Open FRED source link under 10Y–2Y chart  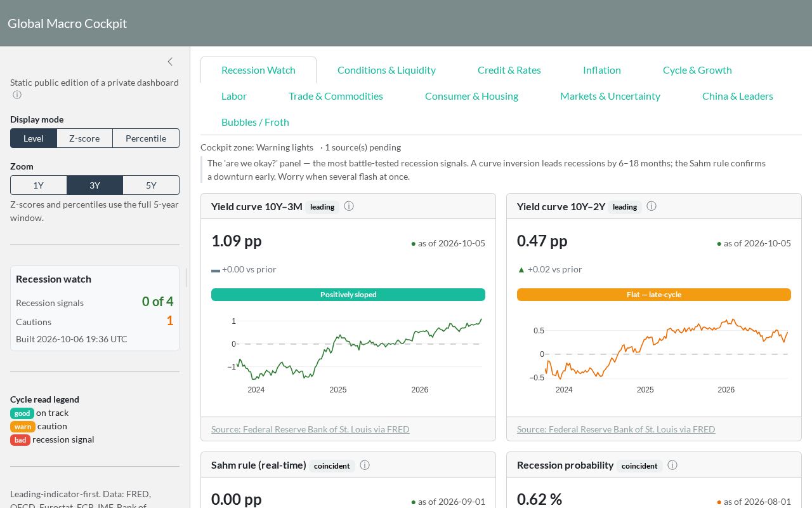tap(616, 429)
